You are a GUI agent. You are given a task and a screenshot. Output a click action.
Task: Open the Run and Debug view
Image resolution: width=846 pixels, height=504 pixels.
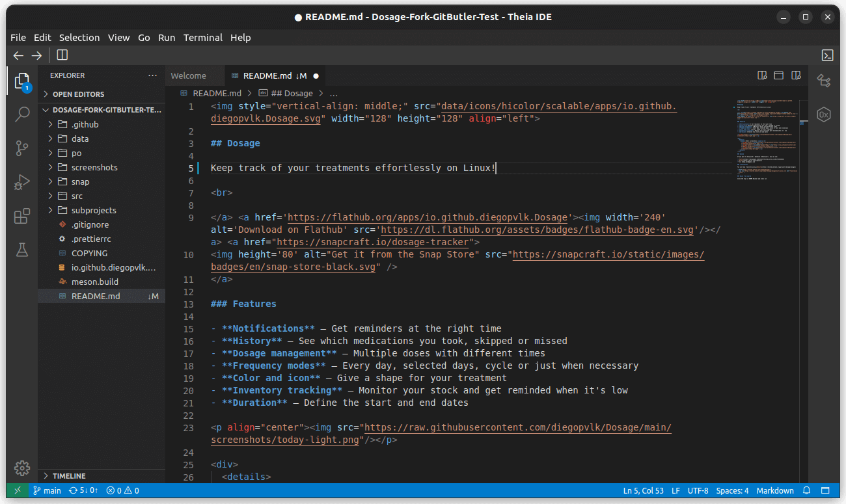22,182
